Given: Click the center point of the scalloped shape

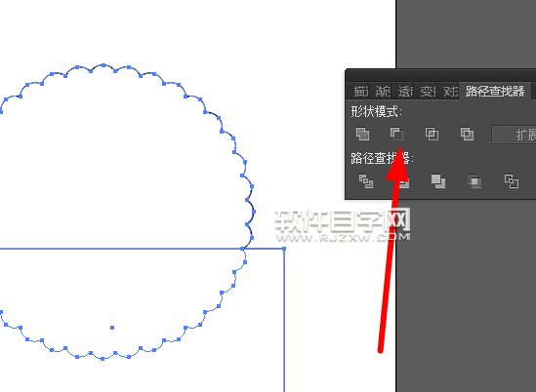Looking at the screenshot, I should [112, 328].
